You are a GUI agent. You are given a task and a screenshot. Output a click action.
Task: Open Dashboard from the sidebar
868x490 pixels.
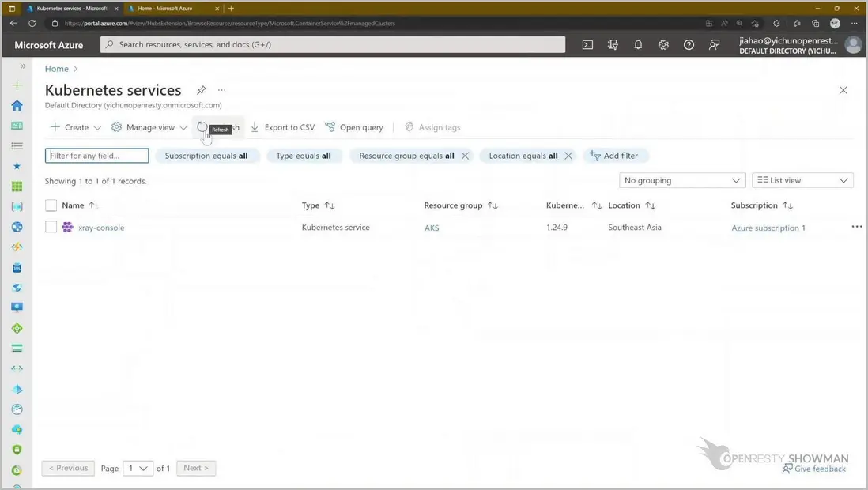[17, 126]
